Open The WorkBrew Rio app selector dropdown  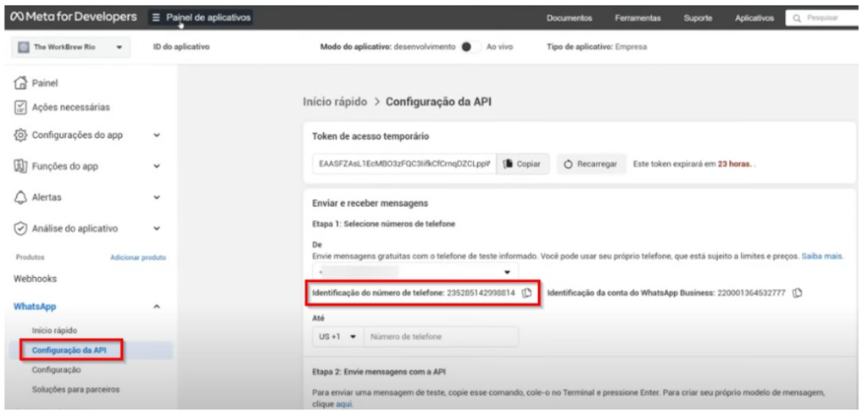click(x=70, y=47)
